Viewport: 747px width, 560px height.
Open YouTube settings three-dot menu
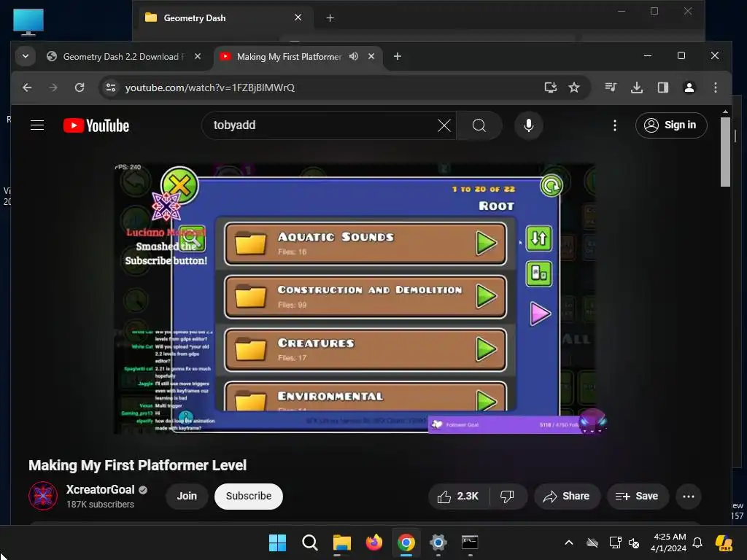pos(614,125)
